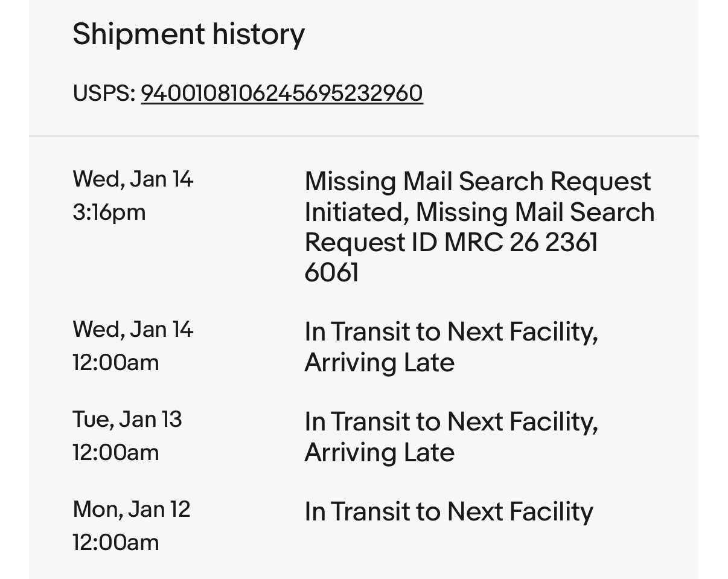Viewport: 728px width, 579px height.
Task: Click Arriving Late in the Wednesday 12:00am entry
Action: coord(379,362)
